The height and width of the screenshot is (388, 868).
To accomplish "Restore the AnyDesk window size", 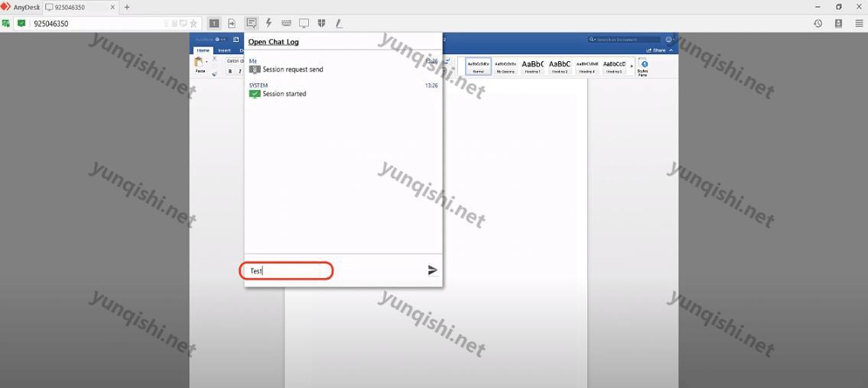I will (839, 7).
